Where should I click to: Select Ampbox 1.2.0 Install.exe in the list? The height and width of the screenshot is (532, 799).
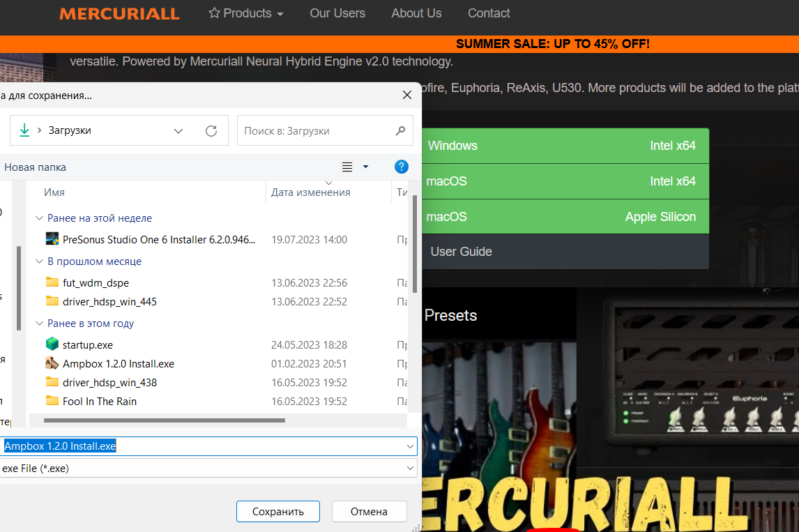119,364
